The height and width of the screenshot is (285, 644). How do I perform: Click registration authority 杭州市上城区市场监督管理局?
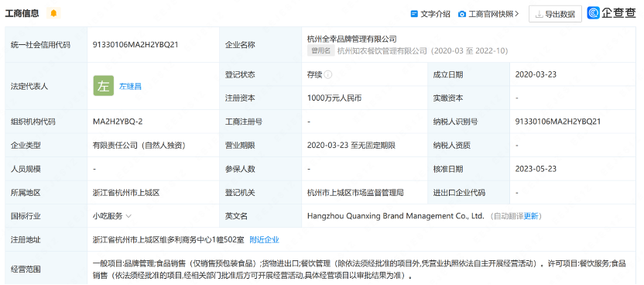click(x=355, y=193)
